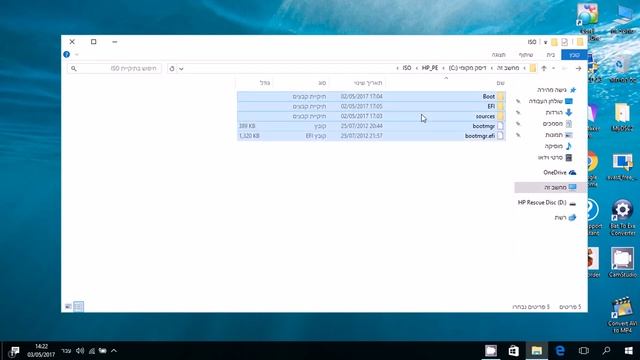Click the Forward navigation arrow
Image resolution: width=640 pixels, height=360 pixels.
coord(564,69)
